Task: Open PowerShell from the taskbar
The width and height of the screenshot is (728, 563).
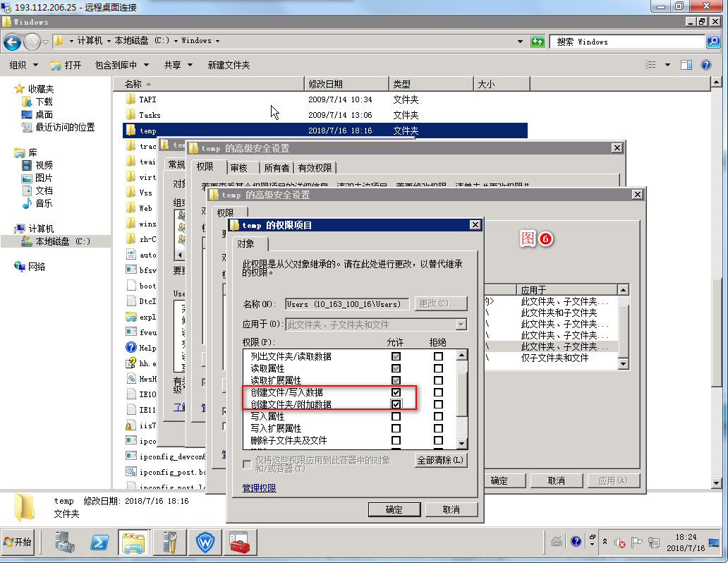Action: (100, 543)
